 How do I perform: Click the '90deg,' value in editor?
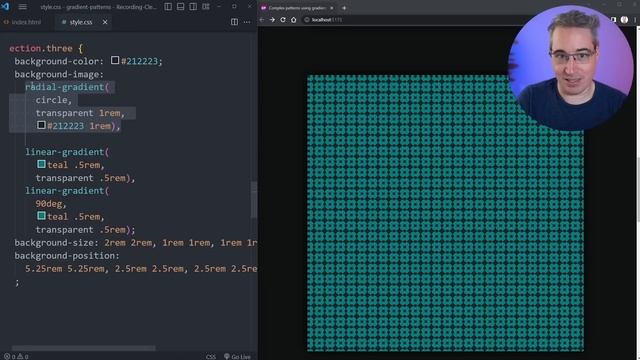pyautogui.click(x=51, y=204)
